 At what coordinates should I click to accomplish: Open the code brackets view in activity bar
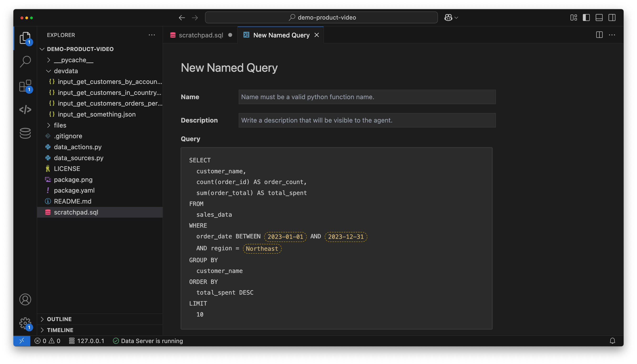25,109
